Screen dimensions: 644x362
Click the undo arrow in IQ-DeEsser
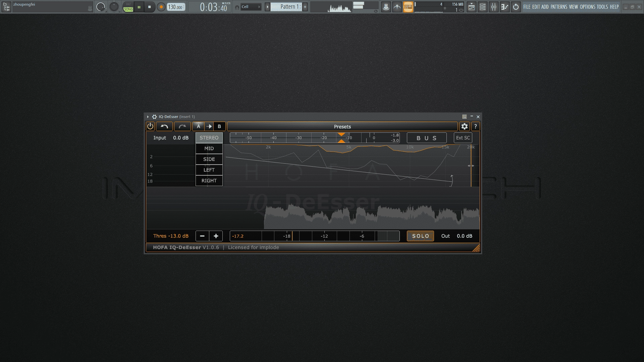coord(164,126)
